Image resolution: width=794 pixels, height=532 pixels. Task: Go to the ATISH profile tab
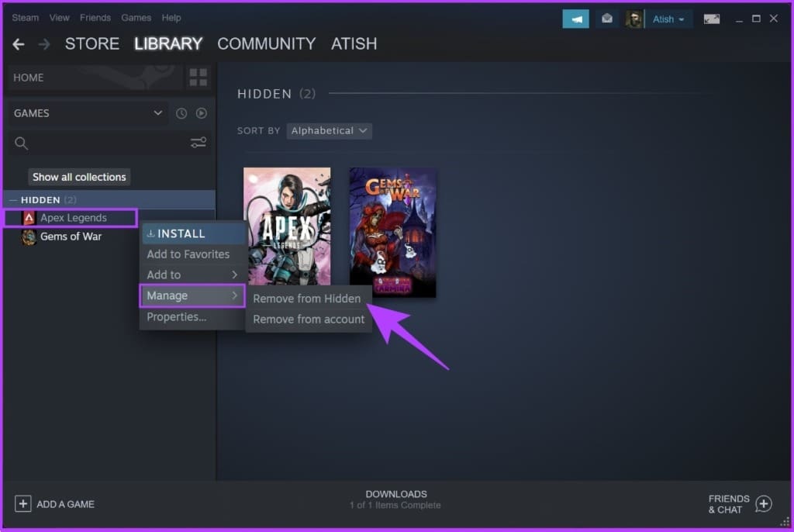[354, 44]
